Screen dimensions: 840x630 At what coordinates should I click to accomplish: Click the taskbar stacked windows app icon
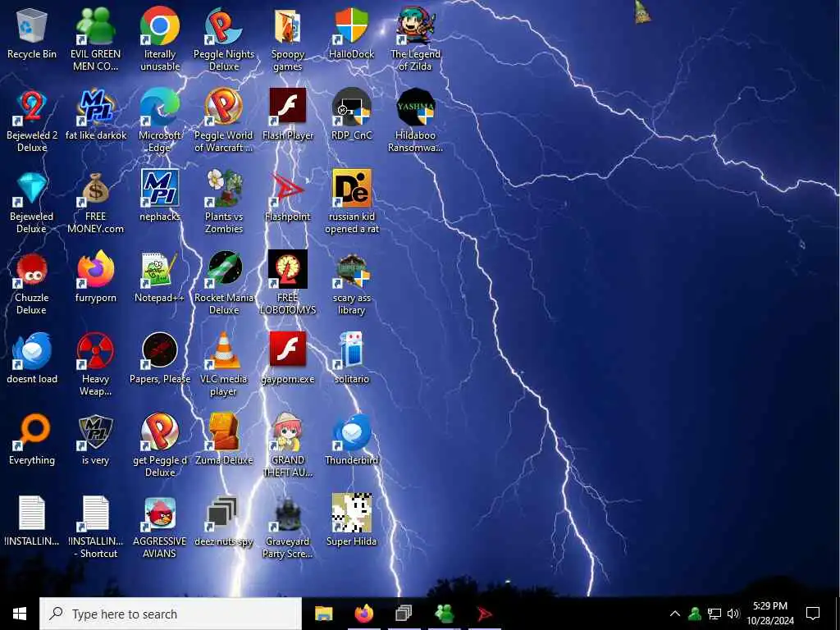click(404, 614)
